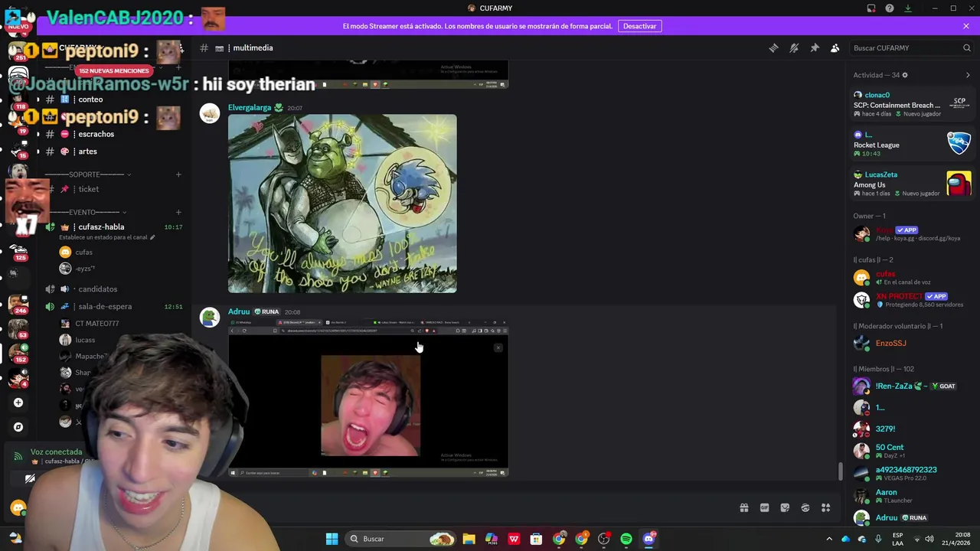Viewport: 980px width, 551px height.
Task: Open the apps icon in message bar
Action: (826, 507)
